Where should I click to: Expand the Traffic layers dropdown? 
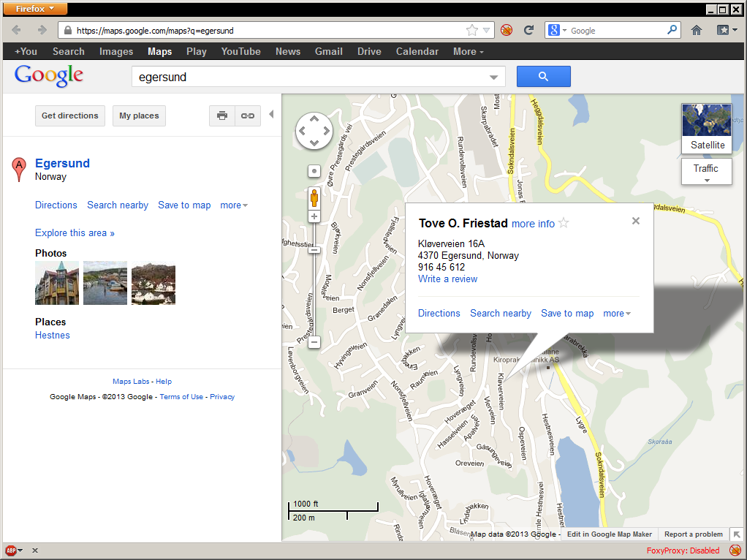coord(707,172)
